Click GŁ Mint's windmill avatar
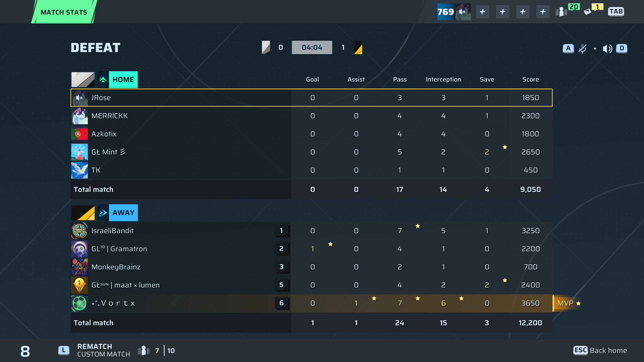The height and width of the screenshot is (362, 644). pos(80,152)
